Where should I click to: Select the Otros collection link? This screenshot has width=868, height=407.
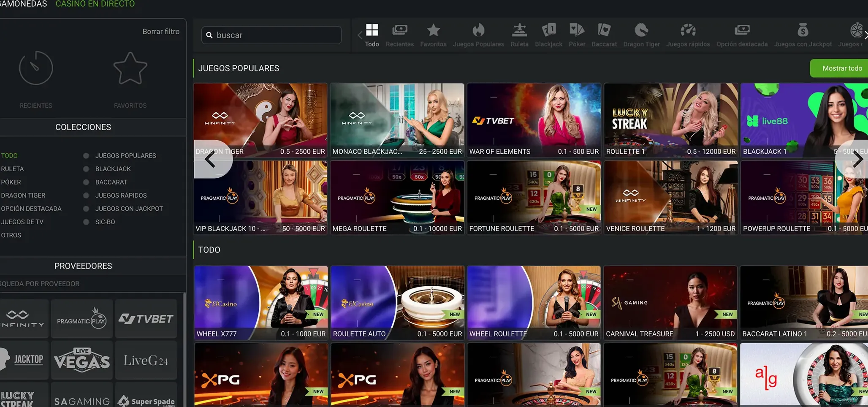point(11,235)
